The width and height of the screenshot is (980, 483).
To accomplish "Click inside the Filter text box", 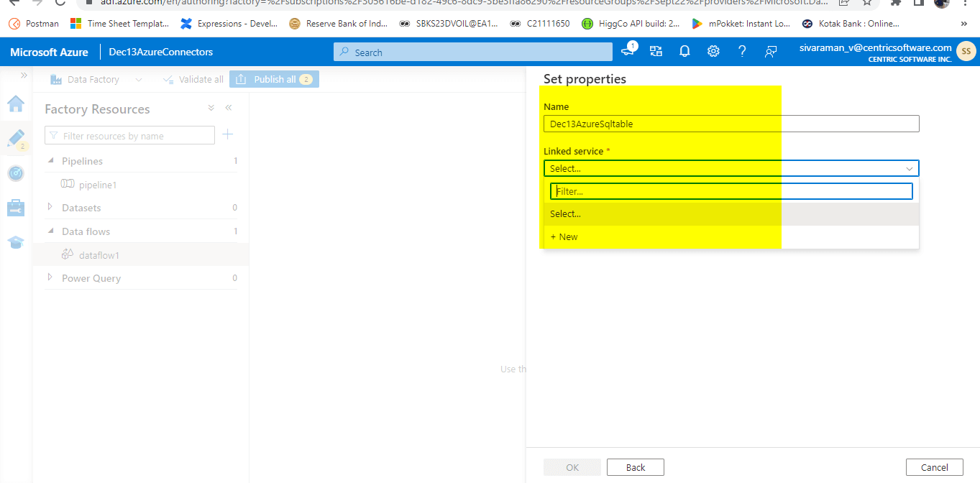I will [x=731, y=190].
